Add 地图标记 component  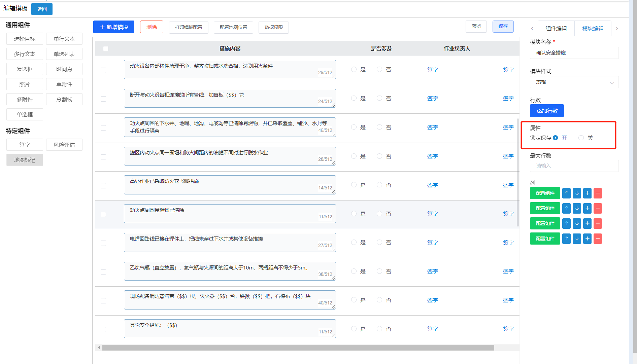coord(25,160)
